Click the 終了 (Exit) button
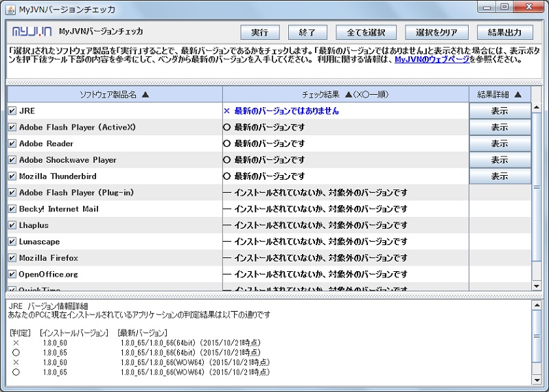The image size is (549, 392). coord(307,32)
